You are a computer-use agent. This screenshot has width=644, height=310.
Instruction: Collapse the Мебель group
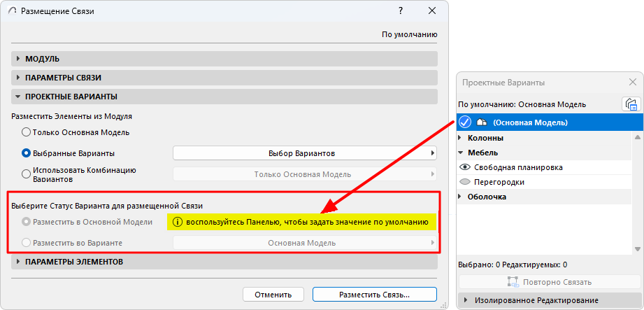[460, 153]
